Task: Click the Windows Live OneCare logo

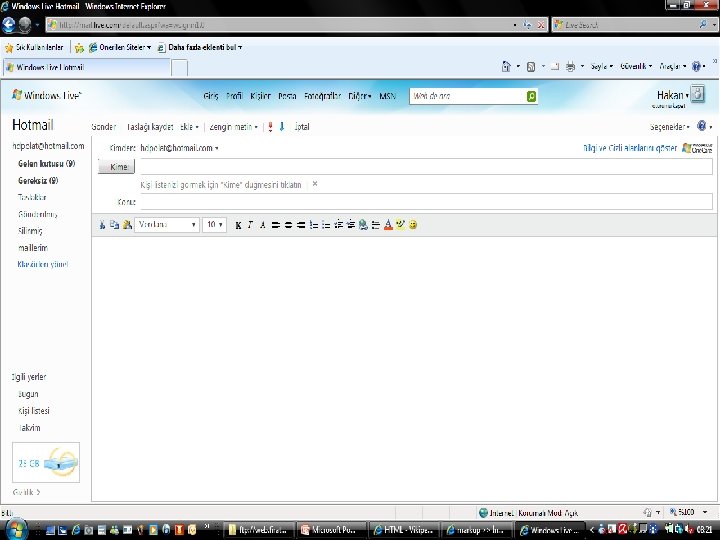Action: tap(697, 148)
